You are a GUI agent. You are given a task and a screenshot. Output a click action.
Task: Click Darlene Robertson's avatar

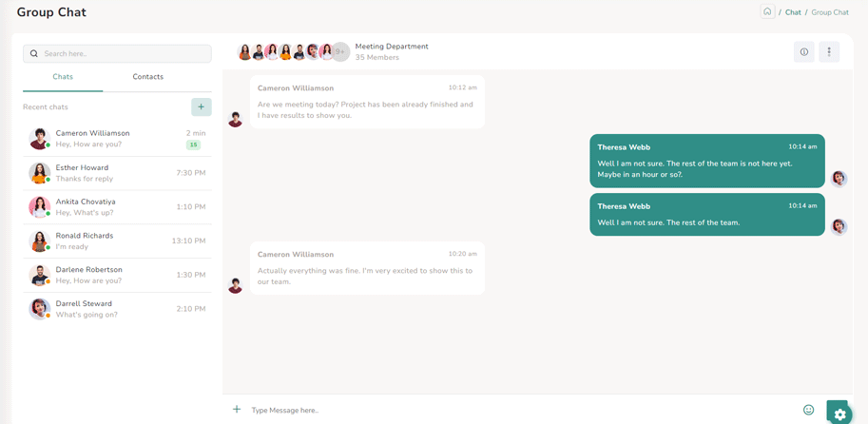click(39, 276)
